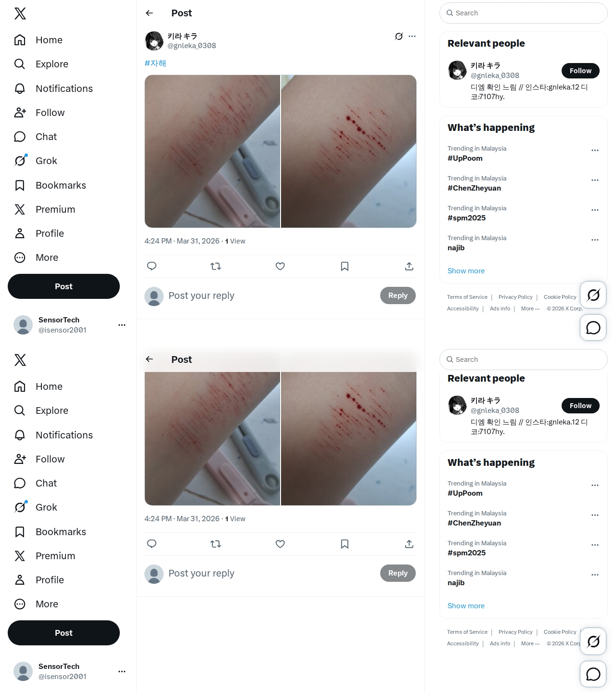Open the post's three-dot more options menu
Screen dimensions: 616x693
coord(412,36)
